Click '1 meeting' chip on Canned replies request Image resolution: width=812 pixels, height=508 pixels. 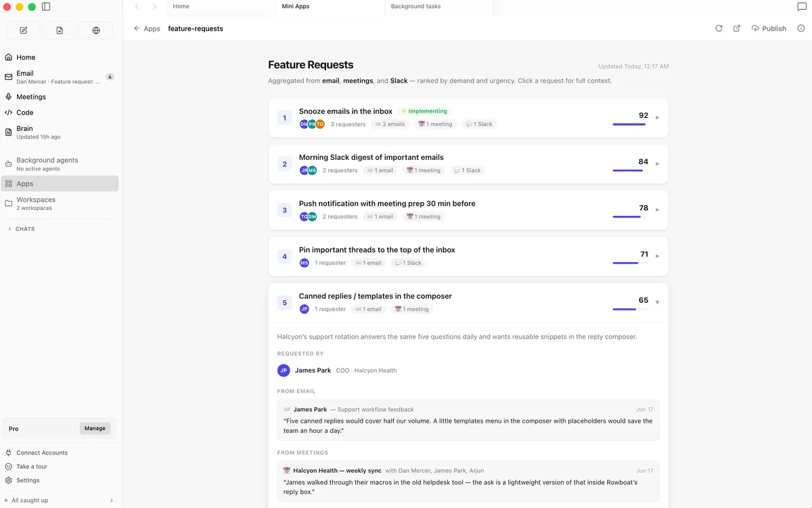[x=412, y=310]
